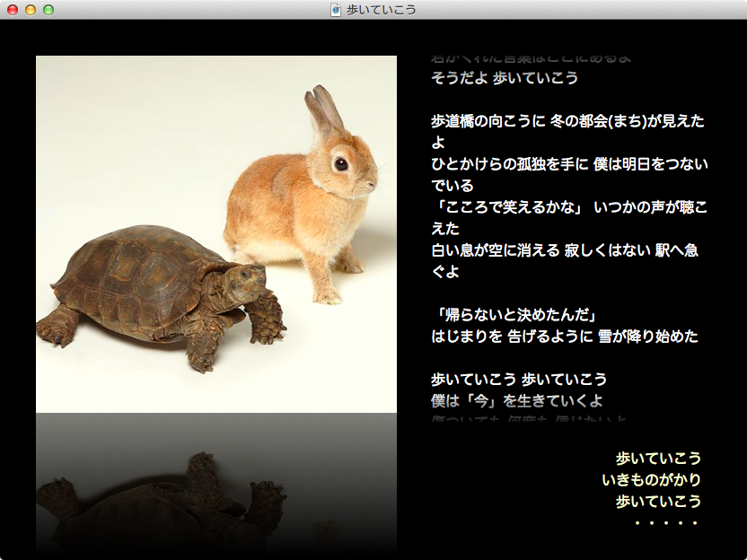The height and width of the screenshot is (560, 747).
Task: Click the album artwork with rabbit and tortoise
Action: pos(215,233)
